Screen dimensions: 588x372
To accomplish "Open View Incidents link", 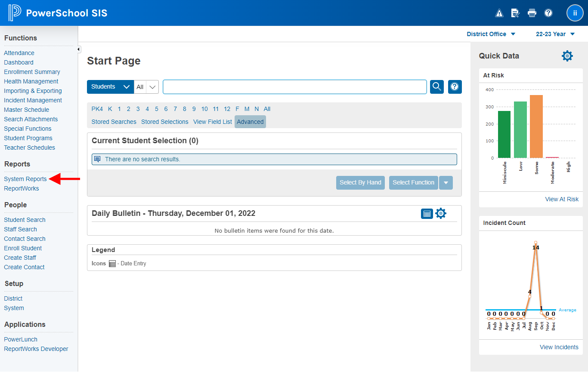I will coord(559,347).
